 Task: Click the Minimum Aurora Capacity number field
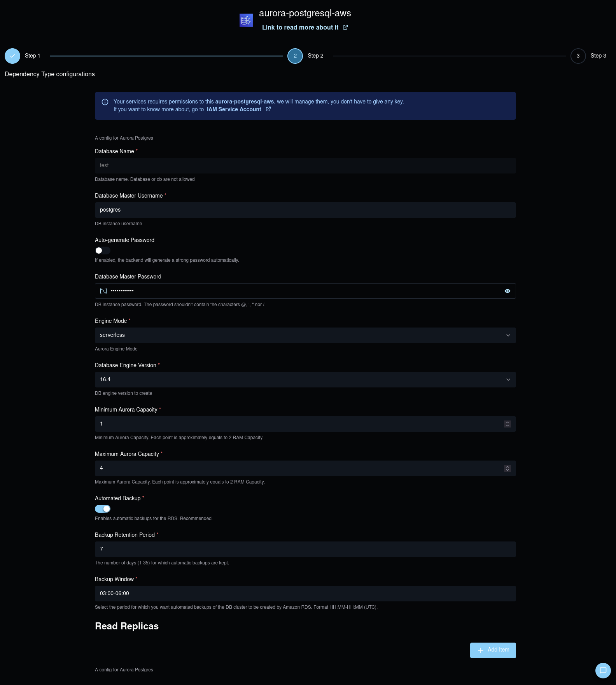[305, 424]
